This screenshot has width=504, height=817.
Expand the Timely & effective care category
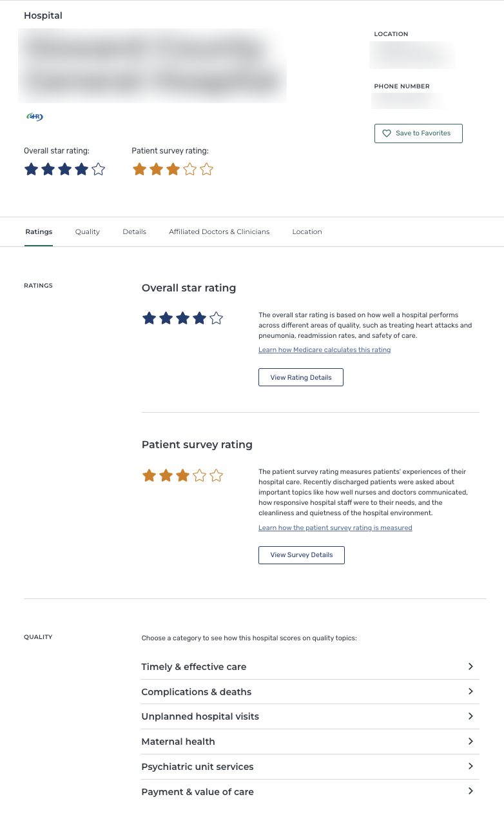click(x=310, y=667)
